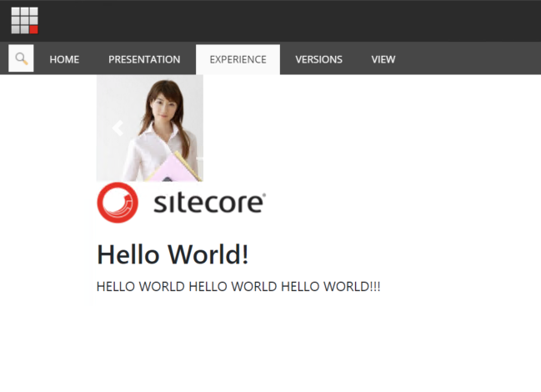Click the "HELLO WORLD HELLO WORLD HELLO WORLD!!!" paragraph
Viewport: 541px width, 392px height.
238,286
